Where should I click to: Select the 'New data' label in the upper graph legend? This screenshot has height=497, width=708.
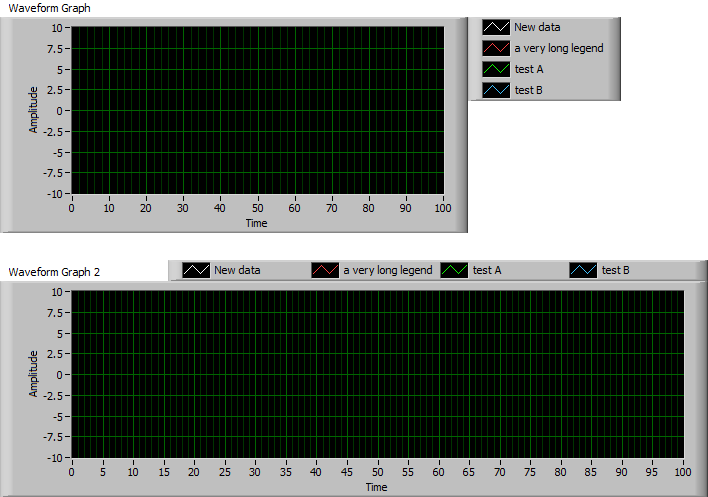[x=537, y=27]
